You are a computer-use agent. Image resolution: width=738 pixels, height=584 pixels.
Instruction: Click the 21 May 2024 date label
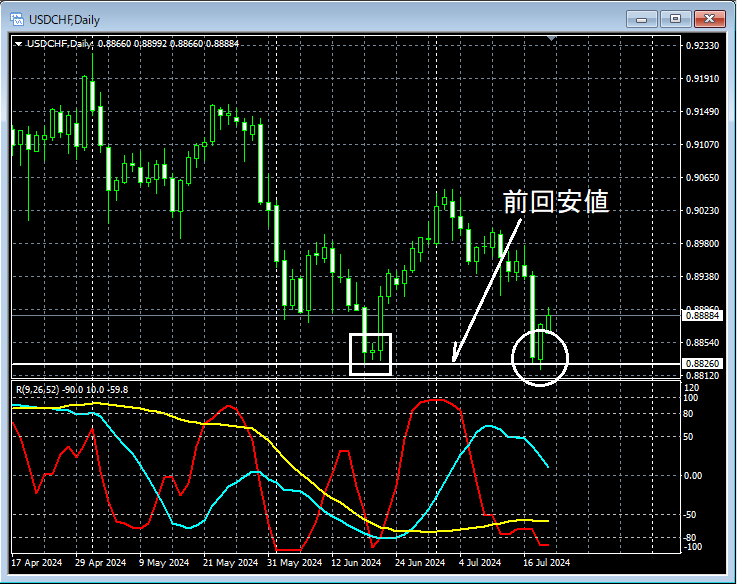click(231, 562)
